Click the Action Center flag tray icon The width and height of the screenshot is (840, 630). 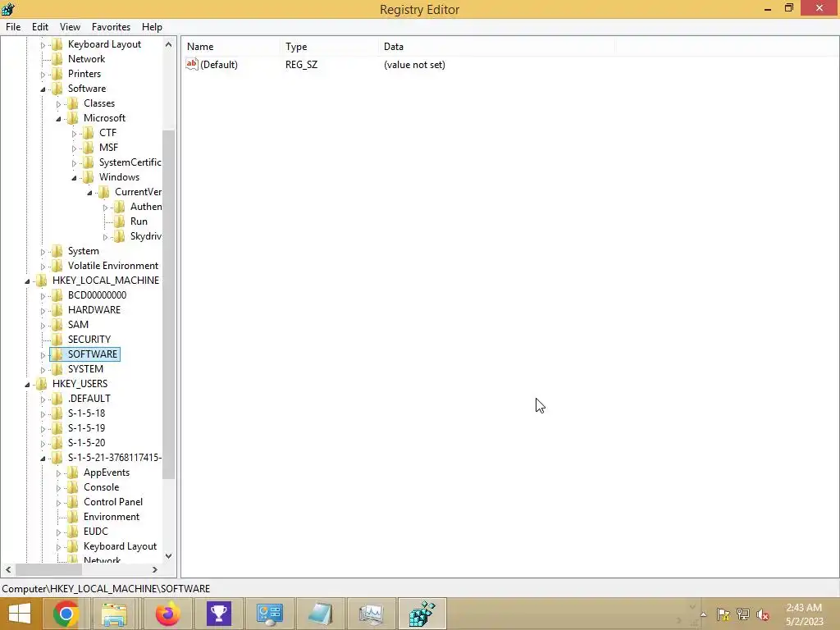(x=724, y=614)
